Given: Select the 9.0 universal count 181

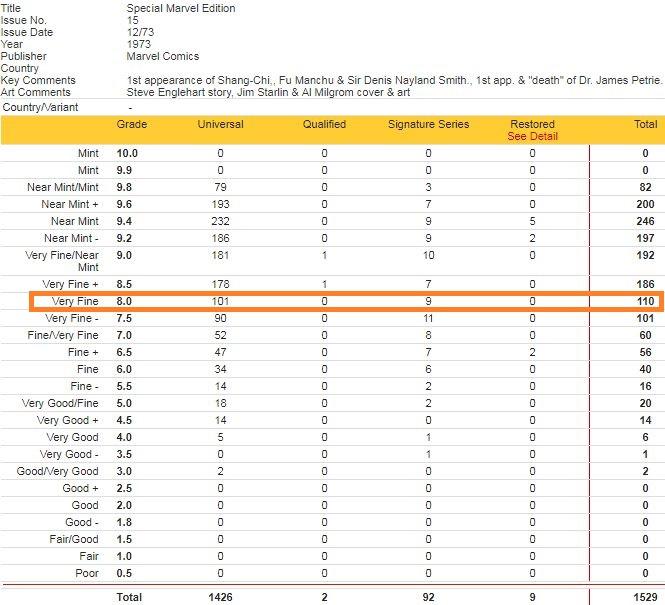Looking at the screenshot, I should 221,255.
